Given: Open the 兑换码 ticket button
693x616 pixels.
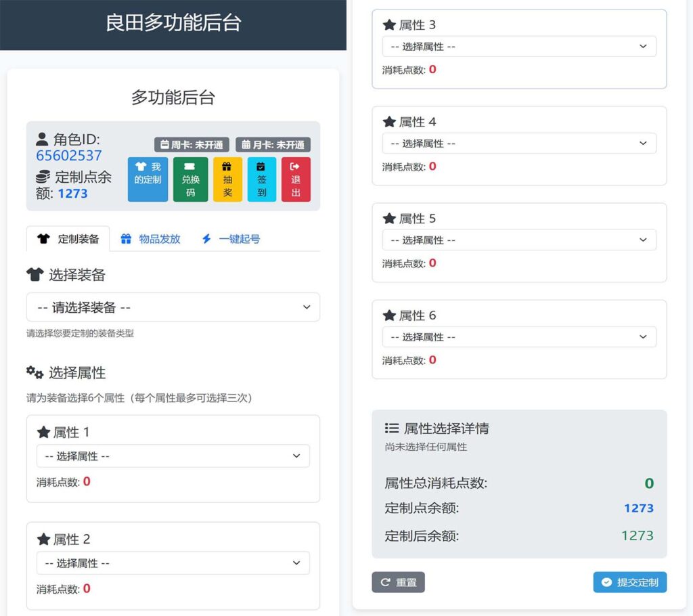Looking at the screenshot, I should 190,179.
